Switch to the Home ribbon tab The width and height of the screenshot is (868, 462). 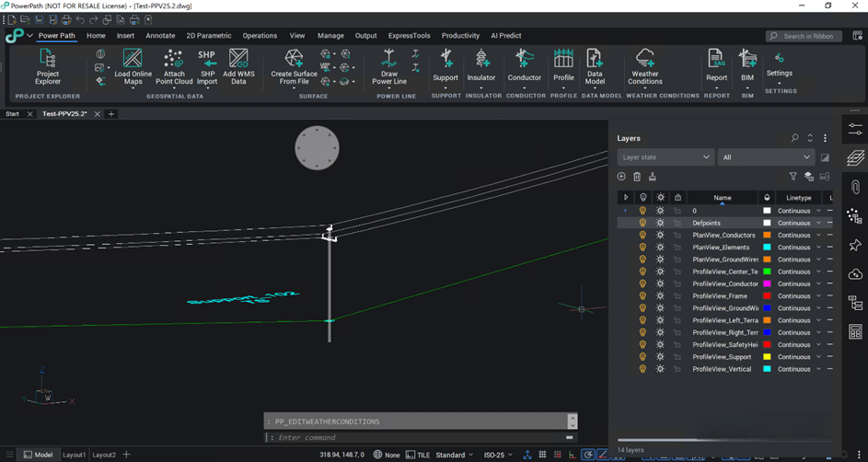(x=96, y=35)
